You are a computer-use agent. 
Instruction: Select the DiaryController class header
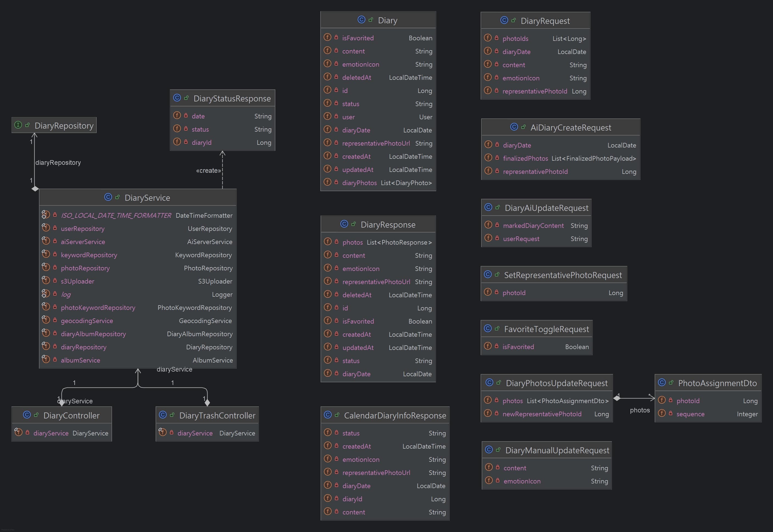71,415
